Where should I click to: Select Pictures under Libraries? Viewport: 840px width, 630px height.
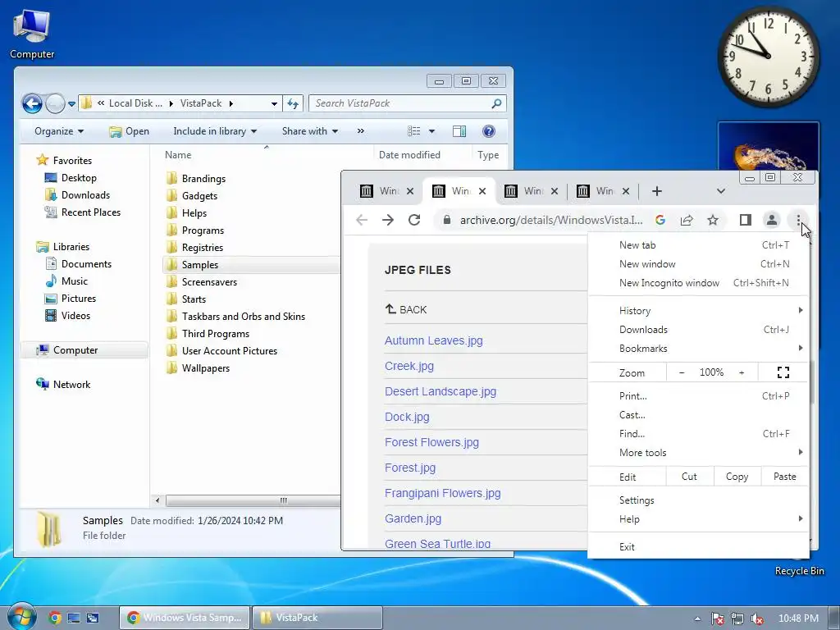[78, 299]
